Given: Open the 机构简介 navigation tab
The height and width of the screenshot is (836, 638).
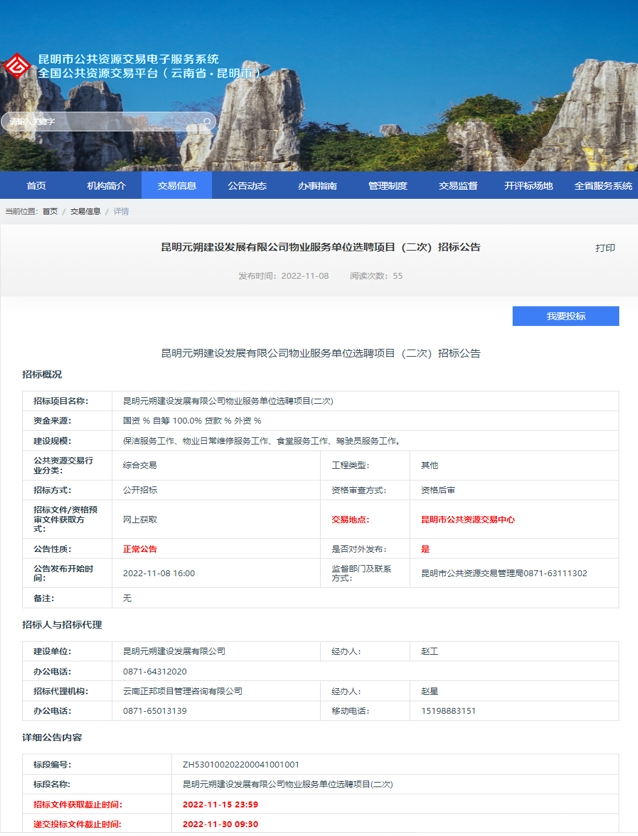Looking at the screenshot, I should pos(106,186).
